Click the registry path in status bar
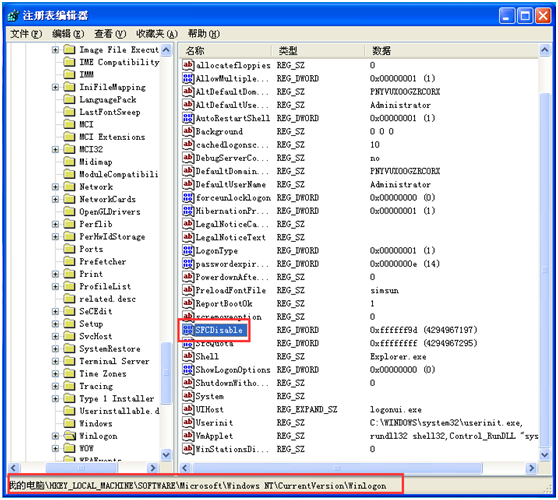Image resolution: width=558 pixels, height=500 pixels. coord(198,485)
